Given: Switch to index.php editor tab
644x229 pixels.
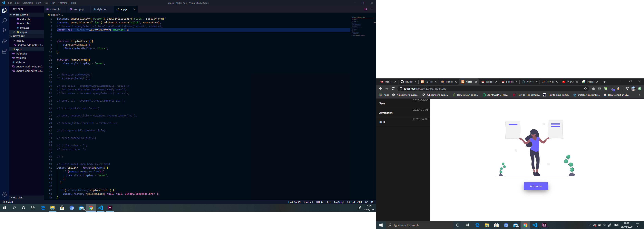Looking at the screenshot, I should click(55, 9).
